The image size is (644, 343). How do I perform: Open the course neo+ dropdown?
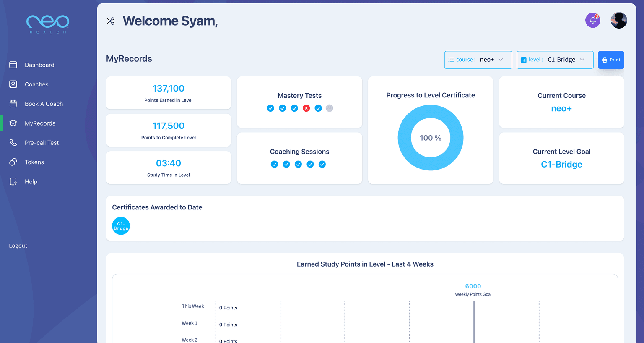(x=478, y=60)
